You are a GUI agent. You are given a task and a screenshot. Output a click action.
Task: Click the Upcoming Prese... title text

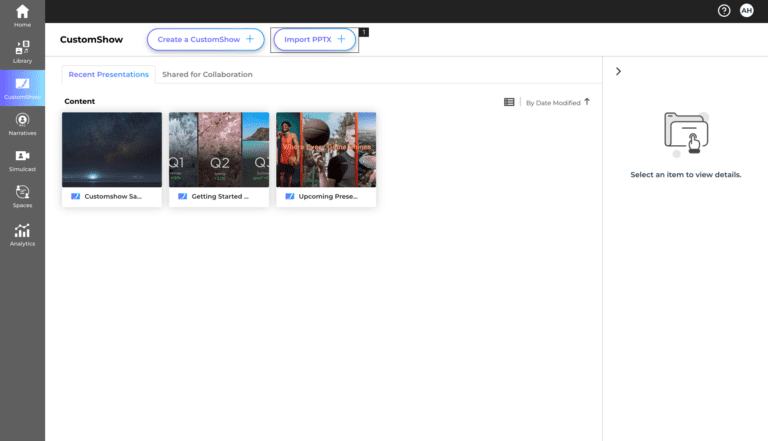(x=328, y=196)
